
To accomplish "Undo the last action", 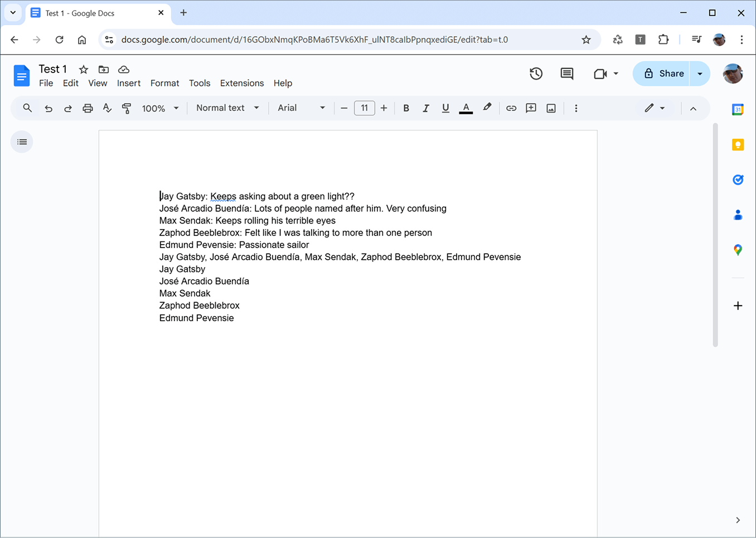I will coord(49,108).
